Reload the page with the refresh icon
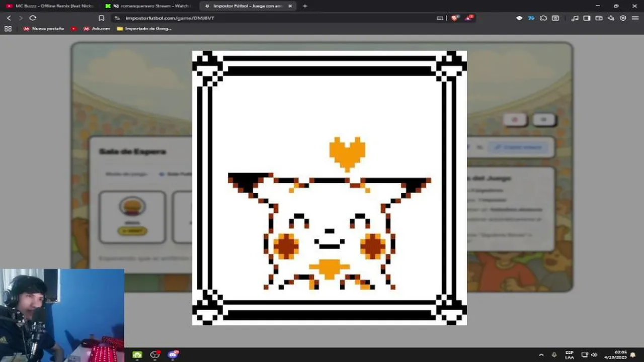The height and width of the screenshot is (362, 644). (x=33, y=18)
